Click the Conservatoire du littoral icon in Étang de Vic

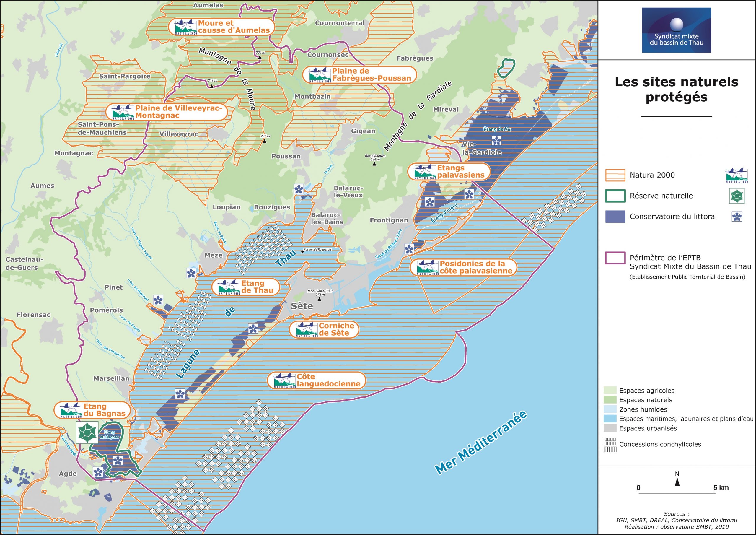496,141
